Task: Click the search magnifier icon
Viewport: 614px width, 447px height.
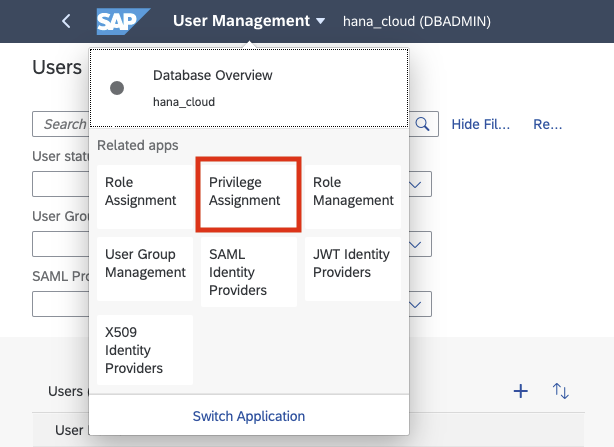Action: click(423, 124)
